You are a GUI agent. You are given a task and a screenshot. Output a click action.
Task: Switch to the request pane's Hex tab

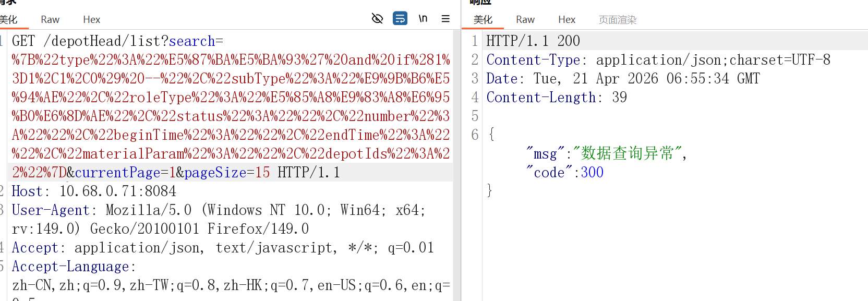coord(91,19)
